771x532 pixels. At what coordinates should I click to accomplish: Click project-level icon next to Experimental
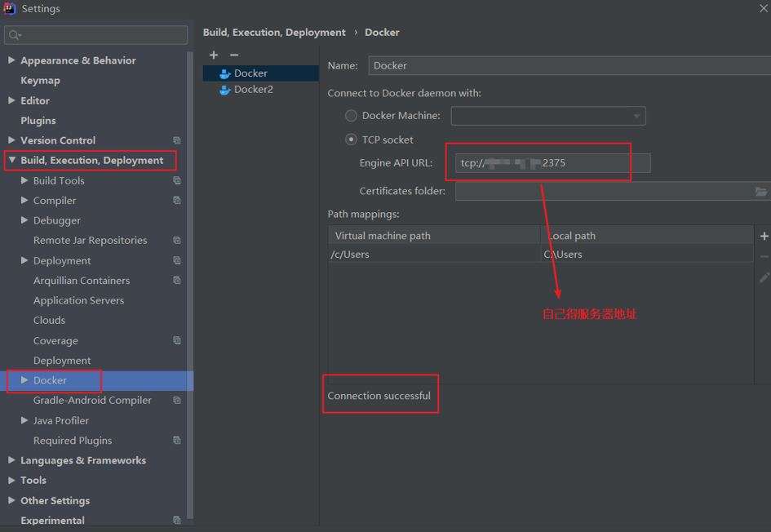click(x=177, y=521)
